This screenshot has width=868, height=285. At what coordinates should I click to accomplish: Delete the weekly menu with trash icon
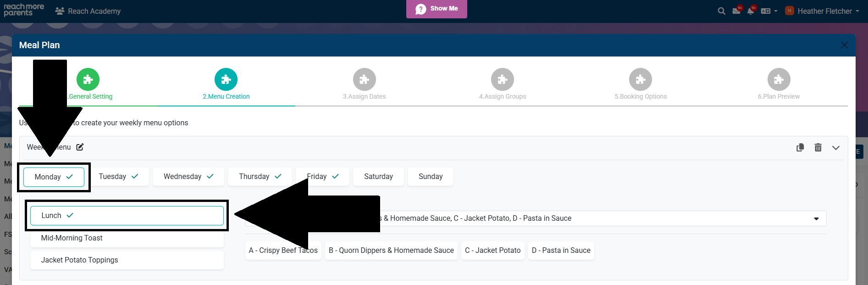tap(818, 147)
